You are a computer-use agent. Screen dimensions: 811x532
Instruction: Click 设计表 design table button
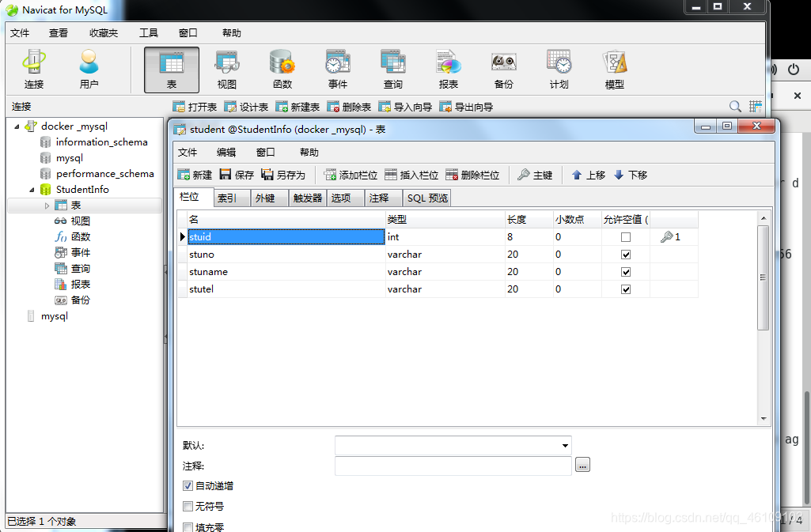[246, 107]
